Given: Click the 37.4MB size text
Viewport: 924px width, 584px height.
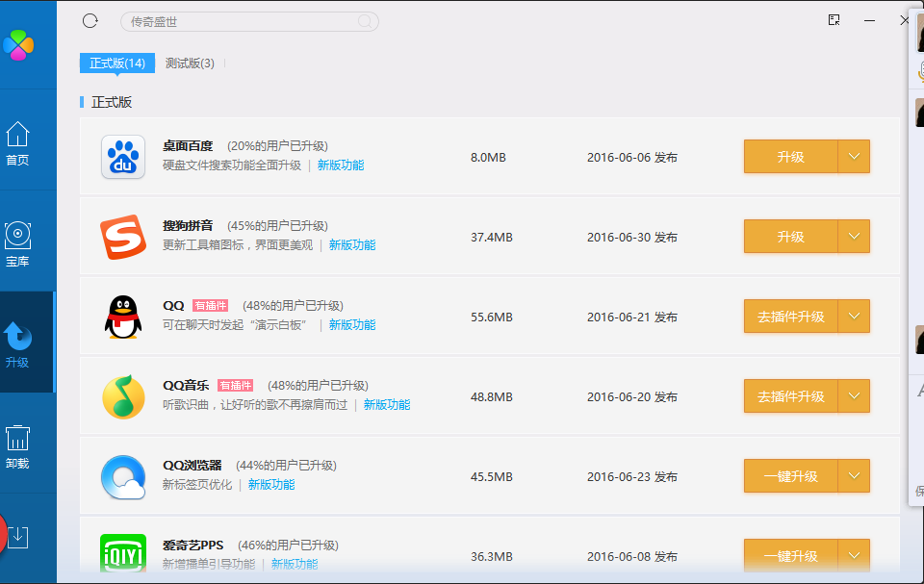Looking at the screenshot, I should 492,237.
